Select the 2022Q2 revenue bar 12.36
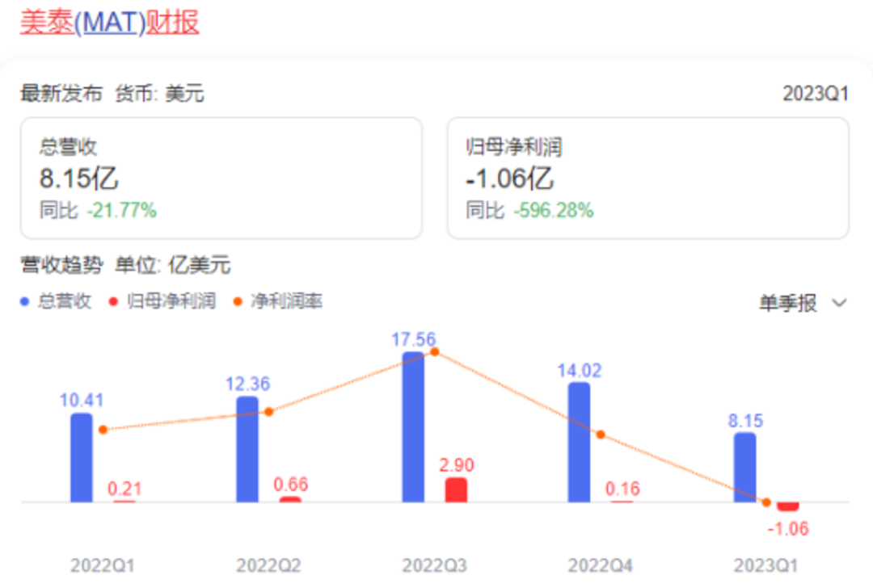873x588 pixels. [247, 449]
